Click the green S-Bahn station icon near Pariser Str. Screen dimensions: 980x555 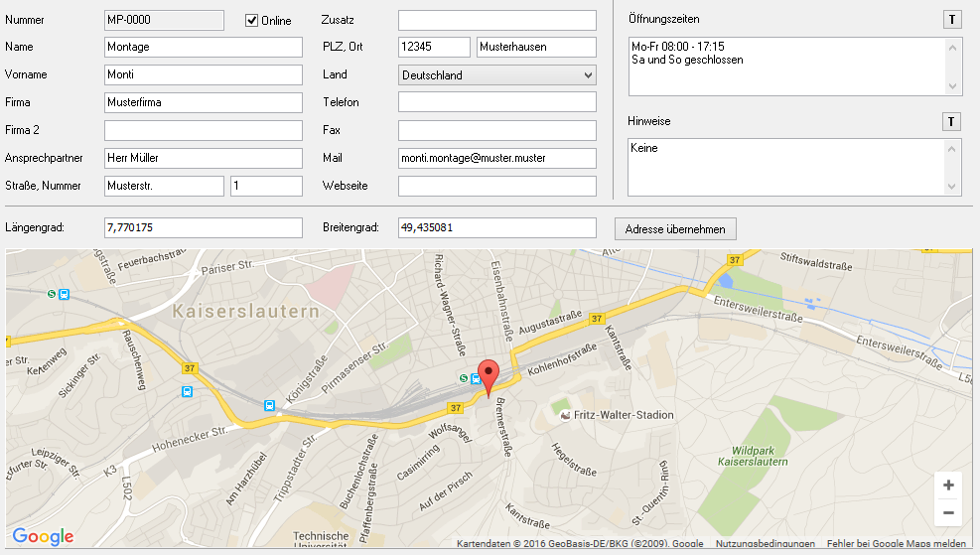pos(52,294)
